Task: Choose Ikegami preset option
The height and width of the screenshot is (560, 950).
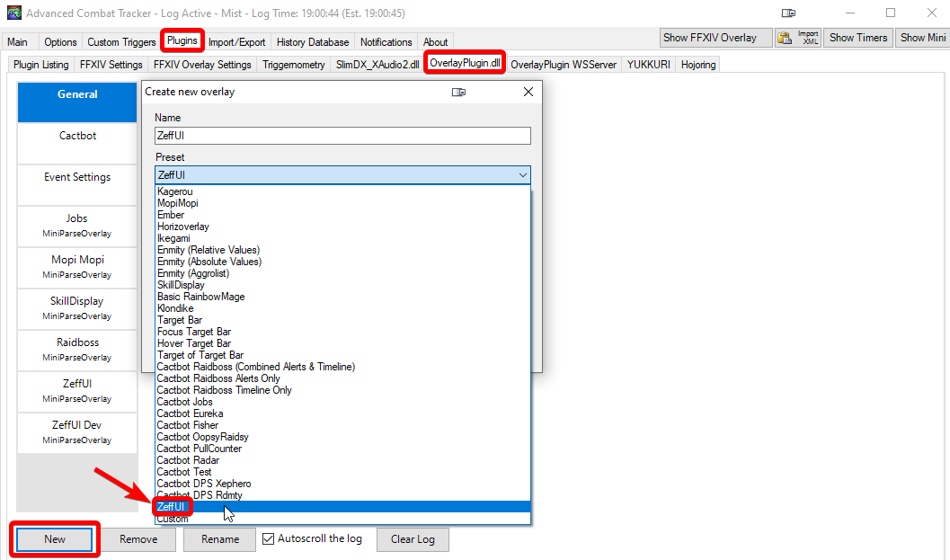Action: [343, 238]
